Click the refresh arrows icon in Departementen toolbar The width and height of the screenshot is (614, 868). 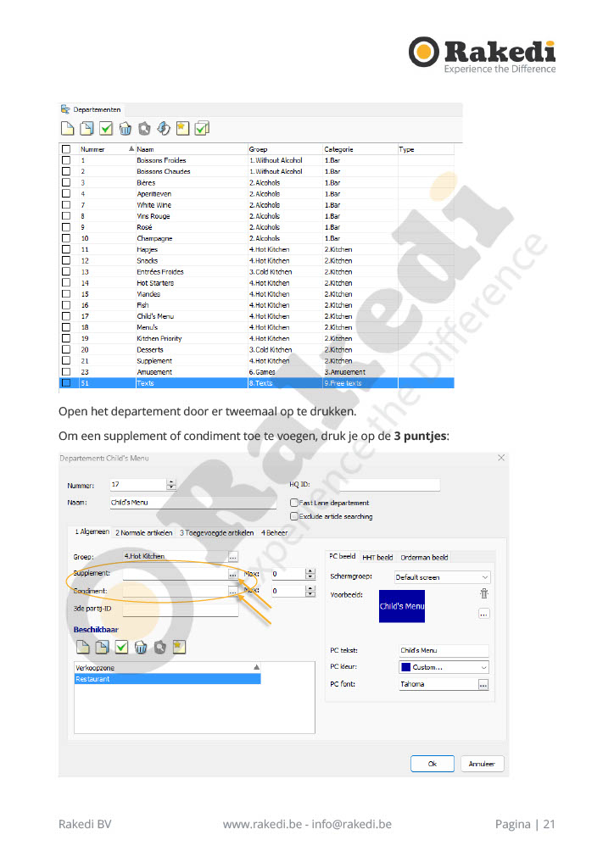coord(164,129)
